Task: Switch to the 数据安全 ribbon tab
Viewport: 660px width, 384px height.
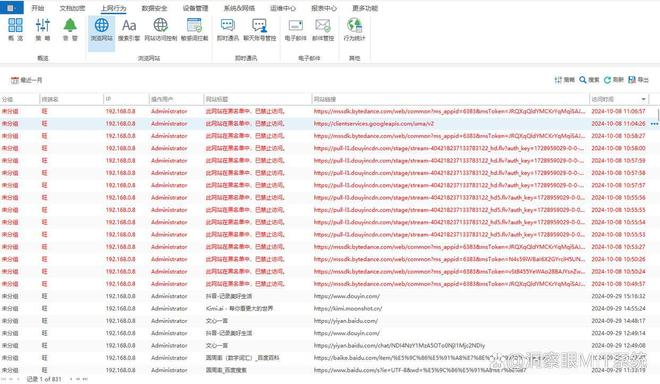Action: click(154, 8)
